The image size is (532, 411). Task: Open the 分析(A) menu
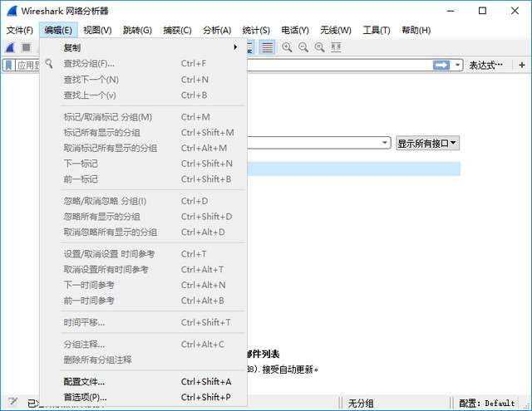click(217, 30)
